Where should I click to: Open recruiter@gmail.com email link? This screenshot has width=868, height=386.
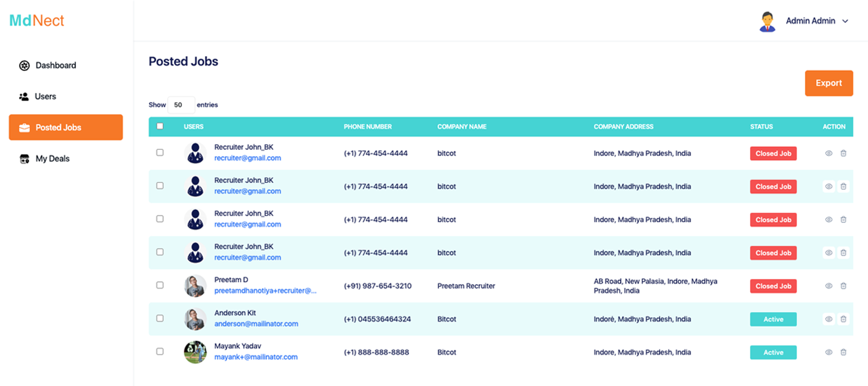(x=248, y=158)
